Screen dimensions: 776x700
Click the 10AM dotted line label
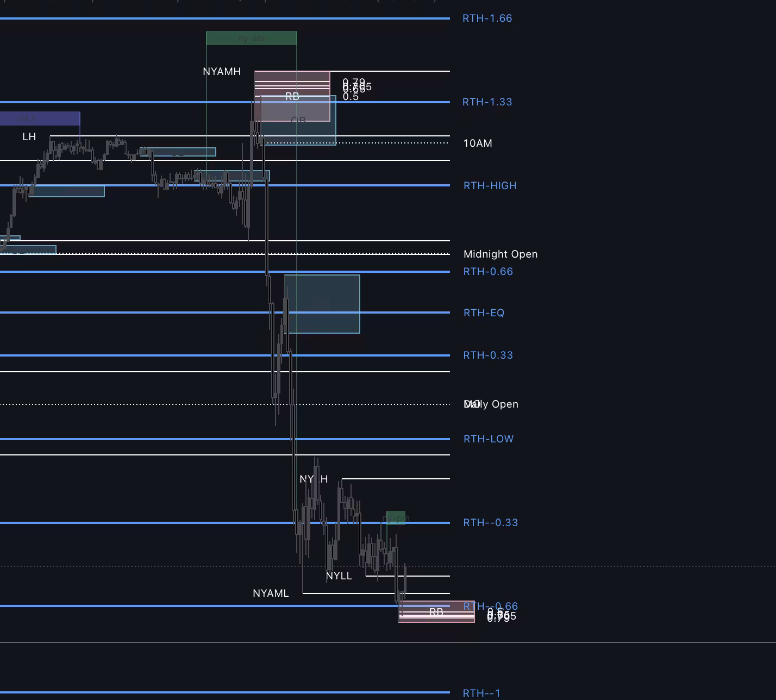pos(478,143)
